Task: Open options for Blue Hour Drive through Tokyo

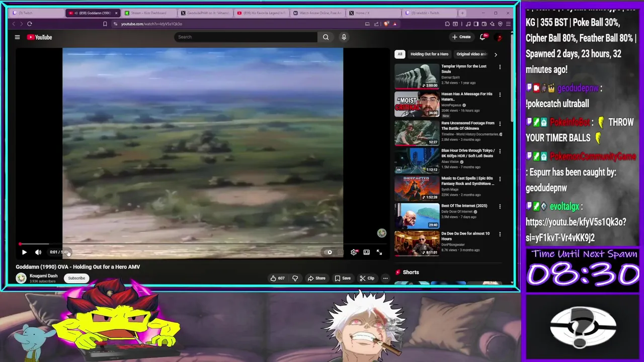Action: point(500,151)
